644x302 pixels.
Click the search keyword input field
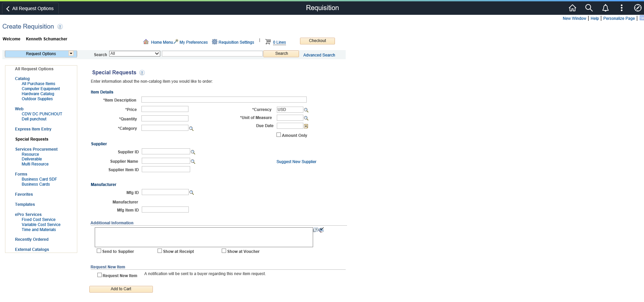click(x=212, y=54)
